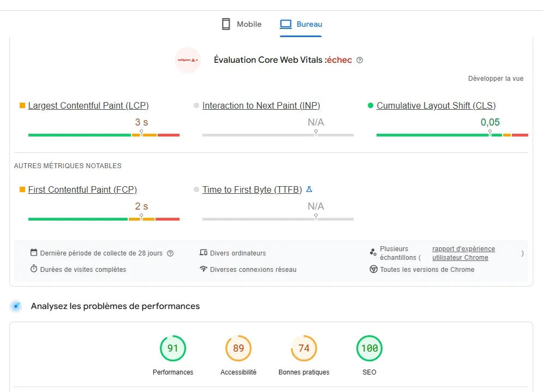This screenshot has height=392, width=543.
Task: Click the clock icon for visit durations
Action: (34, 269)
